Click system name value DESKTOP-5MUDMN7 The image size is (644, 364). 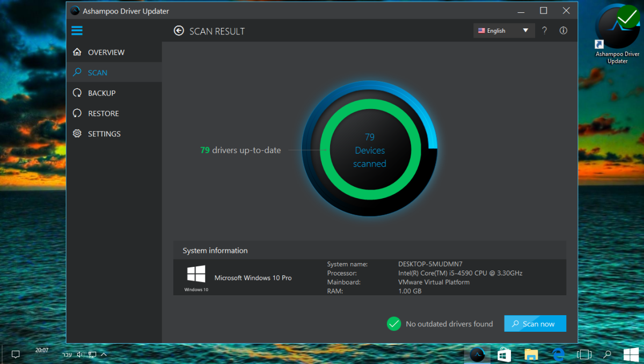431,264
